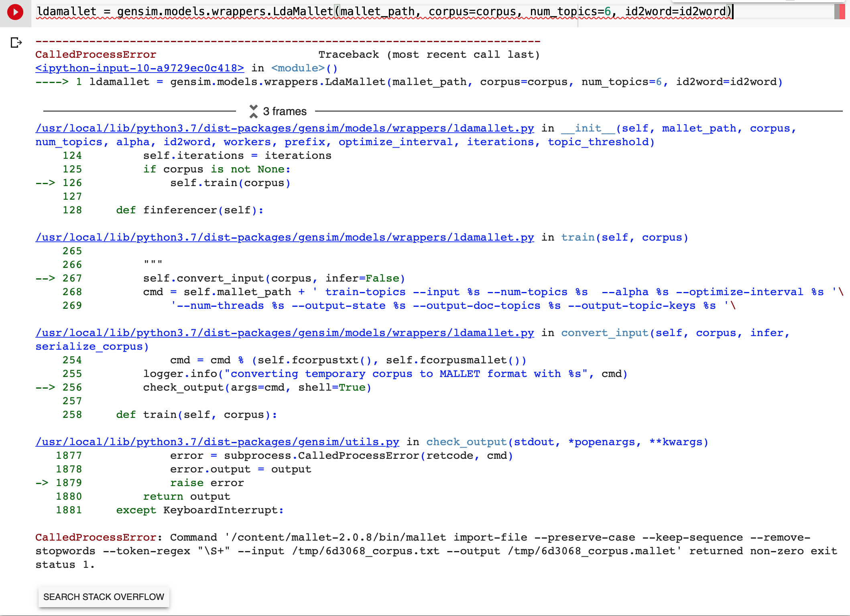Open the ldamallet.py __init__ frame link
This screenshot has width=850, height=616.
tap(285, 128)
